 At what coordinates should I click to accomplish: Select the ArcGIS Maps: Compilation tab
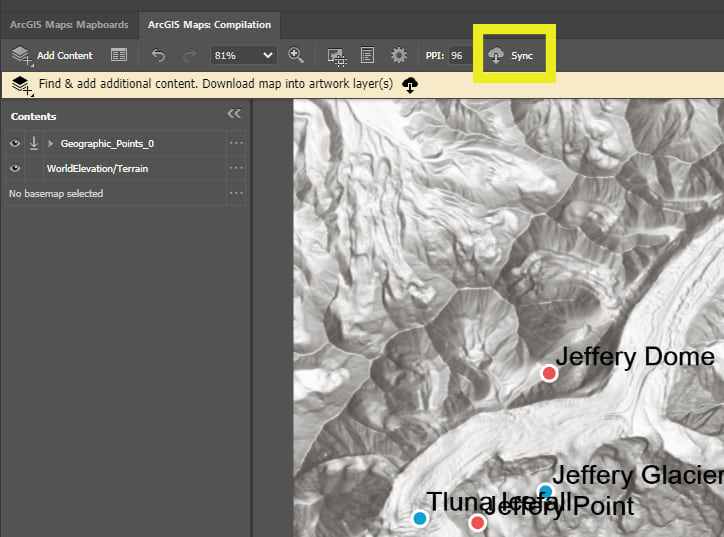pyautogui.click(x=209, y=24)
